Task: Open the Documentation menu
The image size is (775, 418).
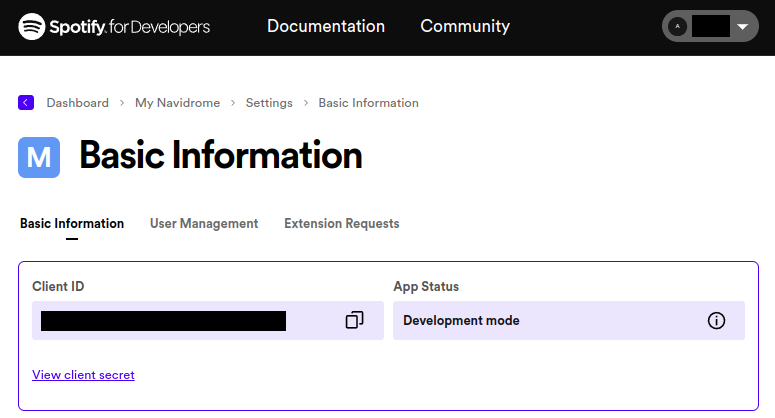Action: coord(325,26)
